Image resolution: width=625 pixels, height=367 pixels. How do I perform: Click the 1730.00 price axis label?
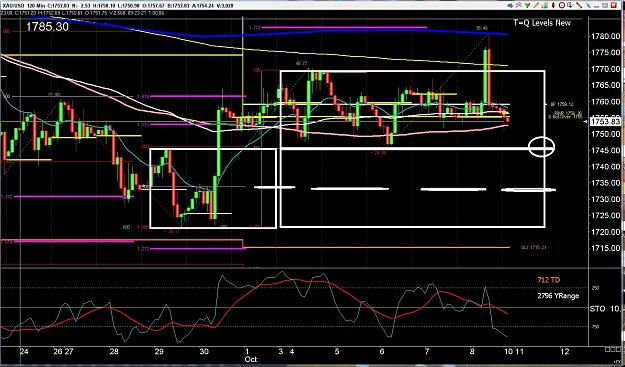tap(606, 199)
